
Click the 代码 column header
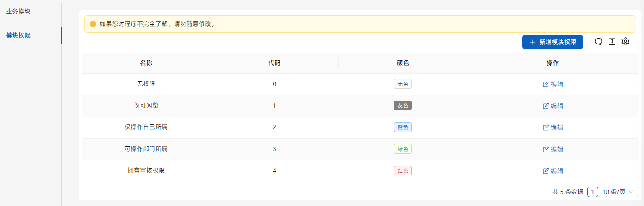click(274, 63)
